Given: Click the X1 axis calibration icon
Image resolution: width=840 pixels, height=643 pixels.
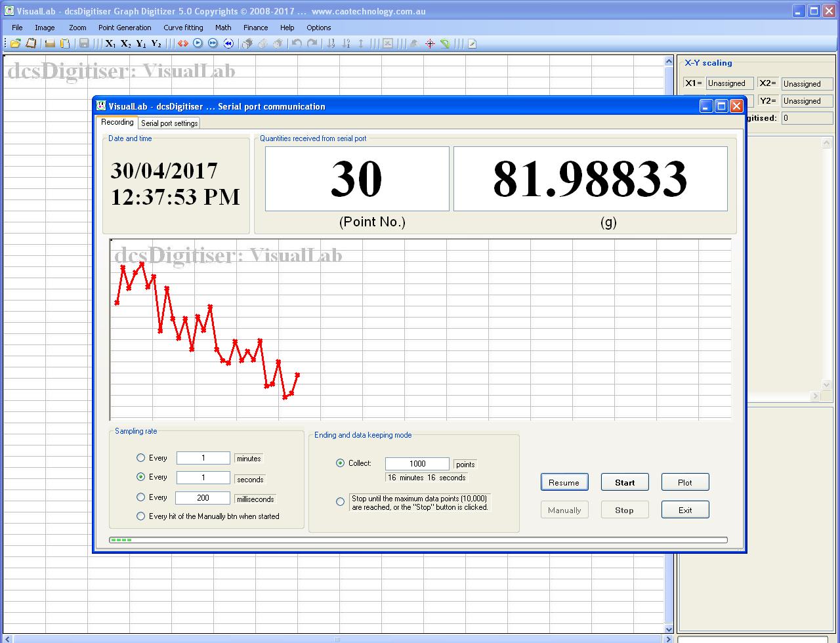Looking at the screenshot, I should [x=110, y=43].
